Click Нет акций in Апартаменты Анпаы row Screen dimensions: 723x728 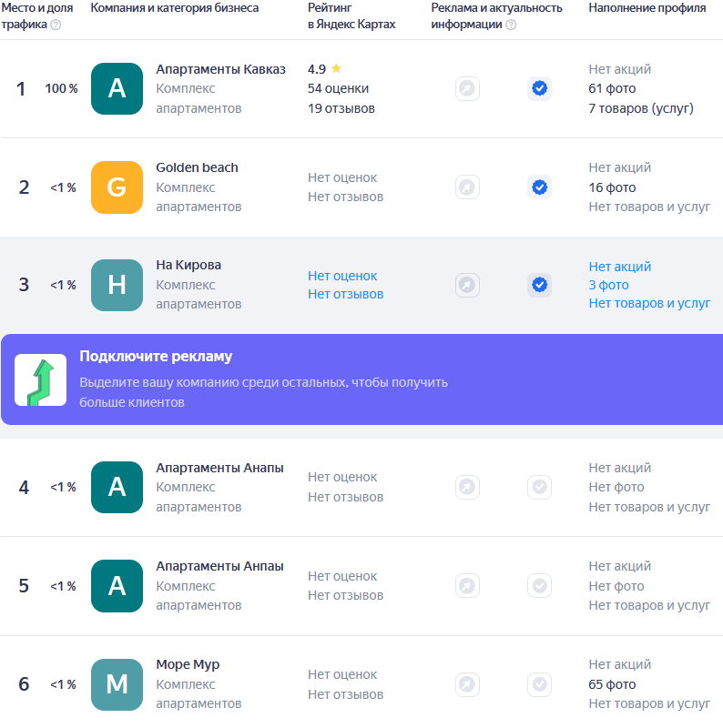pyautogui.click(x=620, y=566)
